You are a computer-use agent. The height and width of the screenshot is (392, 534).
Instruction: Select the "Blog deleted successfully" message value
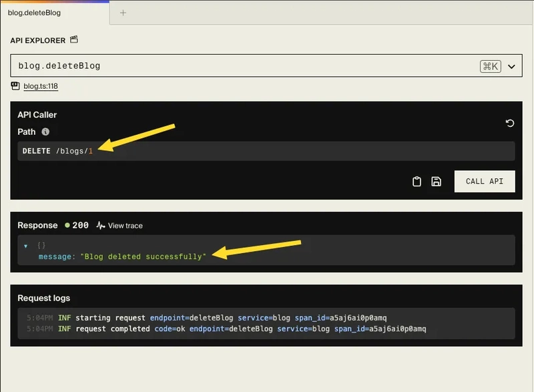click(143, 256)
